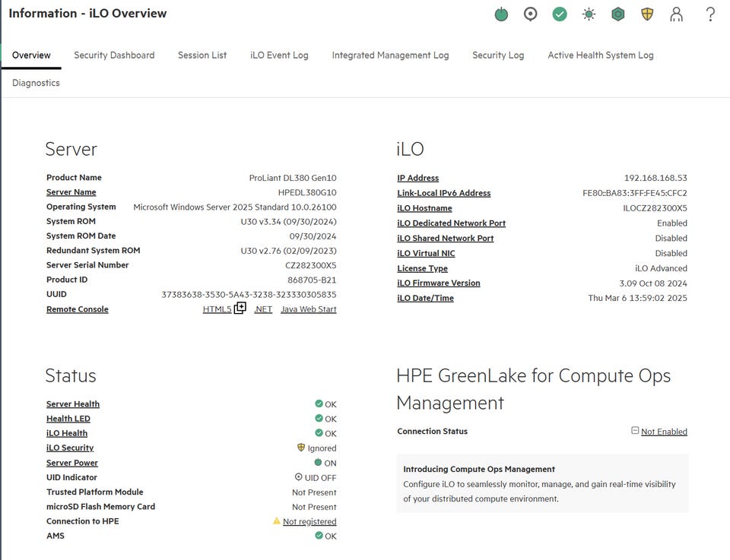This screenshot has height=560, width=730.
Task: Click the Not Enabled connection status link
Action: tap(663, 432)
